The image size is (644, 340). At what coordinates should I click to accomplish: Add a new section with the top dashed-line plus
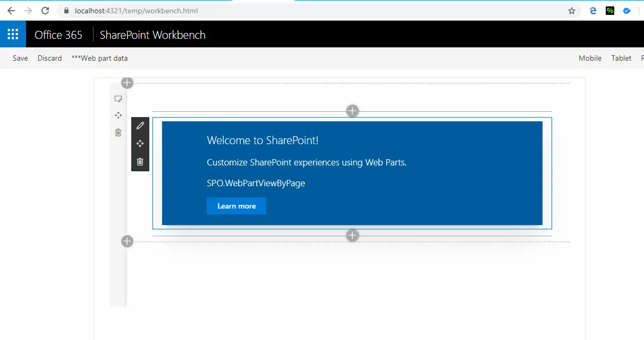127,82
